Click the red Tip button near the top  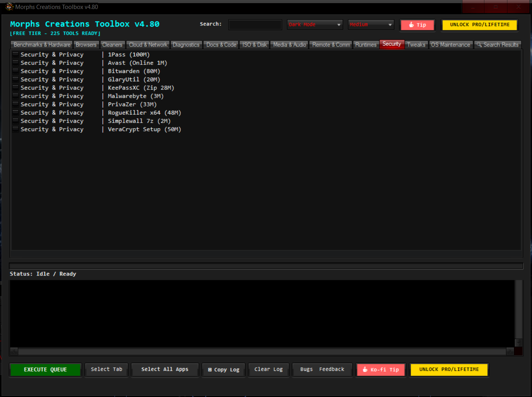click(417, 25)
